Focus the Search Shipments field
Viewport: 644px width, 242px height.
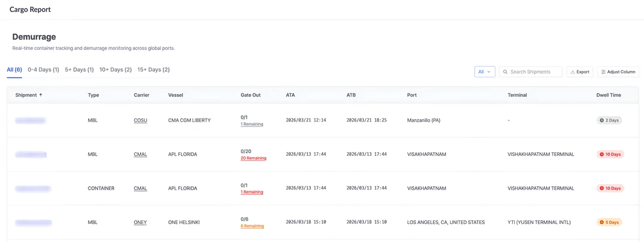pos(530,72)
